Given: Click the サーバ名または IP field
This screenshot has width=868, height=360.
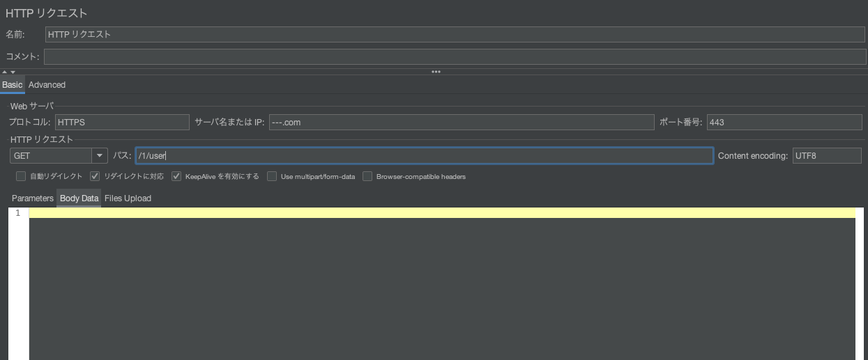Looking at the screenshot, I should click(462, 122).
